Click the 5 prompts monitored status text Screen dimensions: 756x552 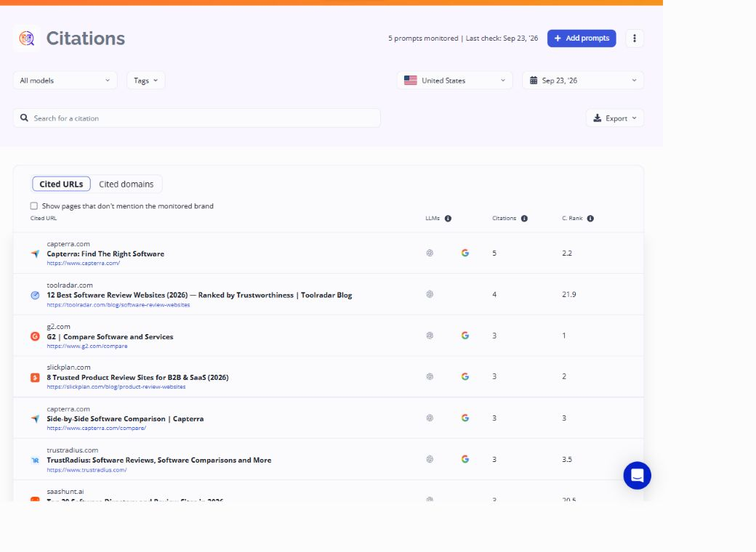pos(423,38)
